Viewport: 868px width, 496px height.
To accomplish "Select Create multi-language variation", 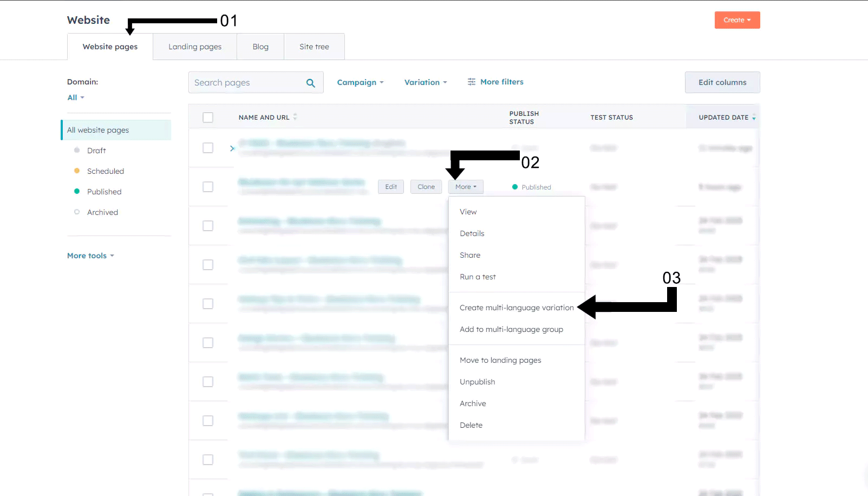I will click(x=517, y=308).
